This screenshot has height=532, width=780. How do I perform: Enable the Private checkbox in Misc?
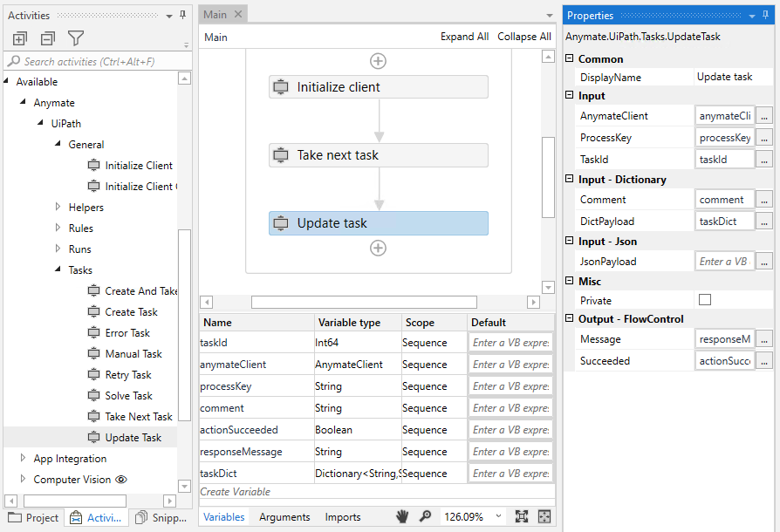[707, 300]
